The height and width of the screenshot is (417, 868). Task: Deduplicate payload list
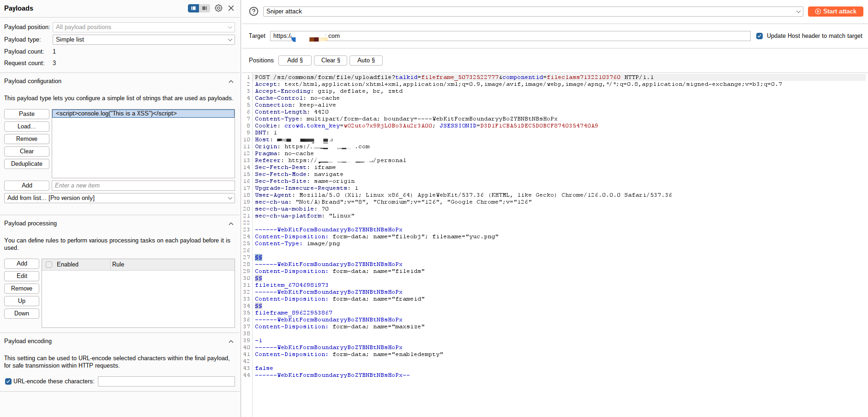(x=27, y=164)
